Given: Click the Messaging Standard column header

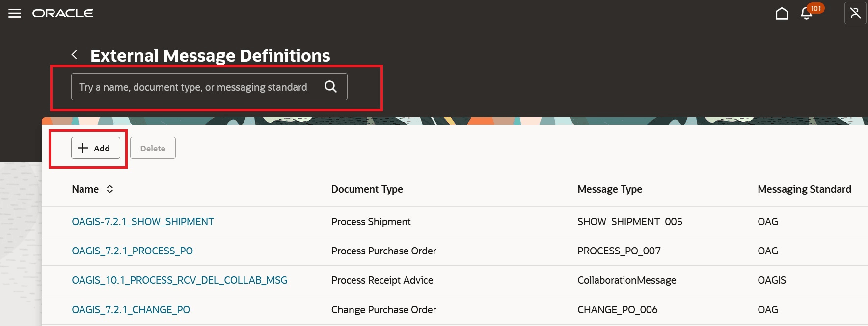Looking at the screenshot, I should tap(804, 189).
